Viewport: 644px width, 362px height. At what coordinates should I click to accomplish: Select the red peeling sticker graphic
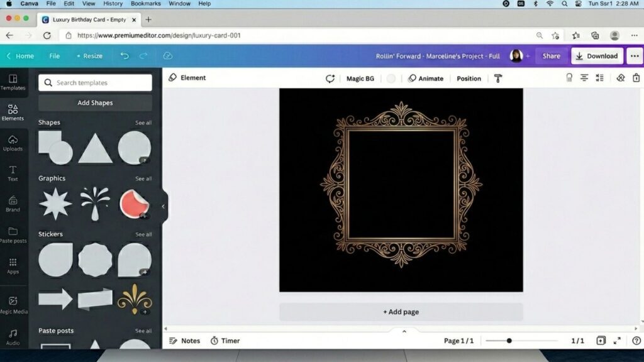tap(135, 204)
